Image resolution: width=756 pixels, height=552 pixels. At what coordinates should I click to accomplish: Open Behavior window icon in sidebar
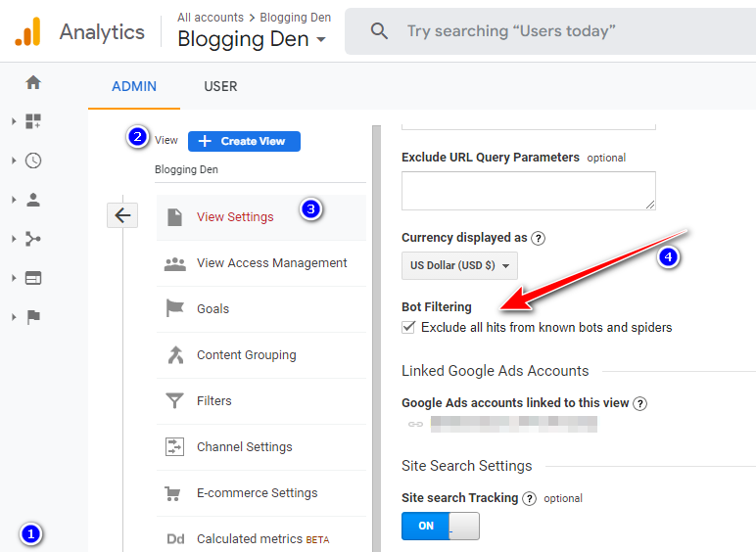tap(33, 278)
